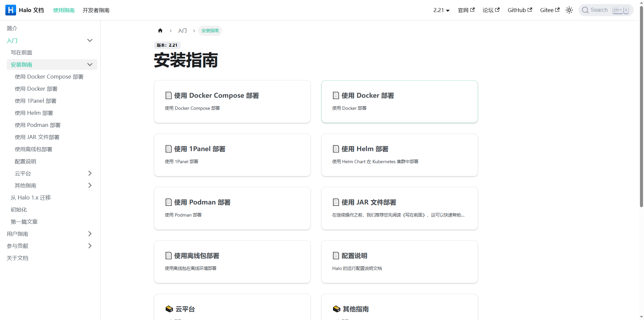The height and width of the screenshot is (320, 644).
Task: Toggle dark/light theme sun icon
Action: click(569, 10)
